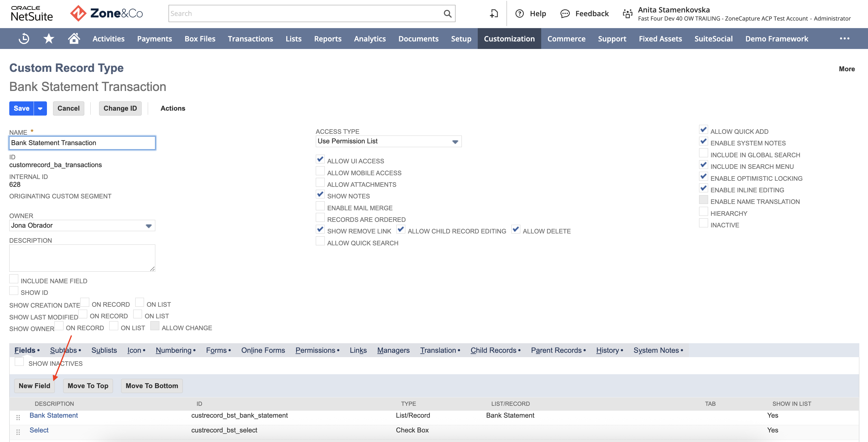Open the Customization menu
The height and width of the screenshot is (442, 868).
click(509, 39)
